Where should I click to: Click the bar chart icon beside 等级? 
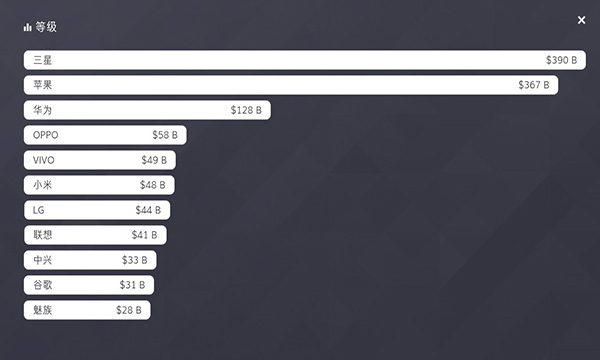27,27
